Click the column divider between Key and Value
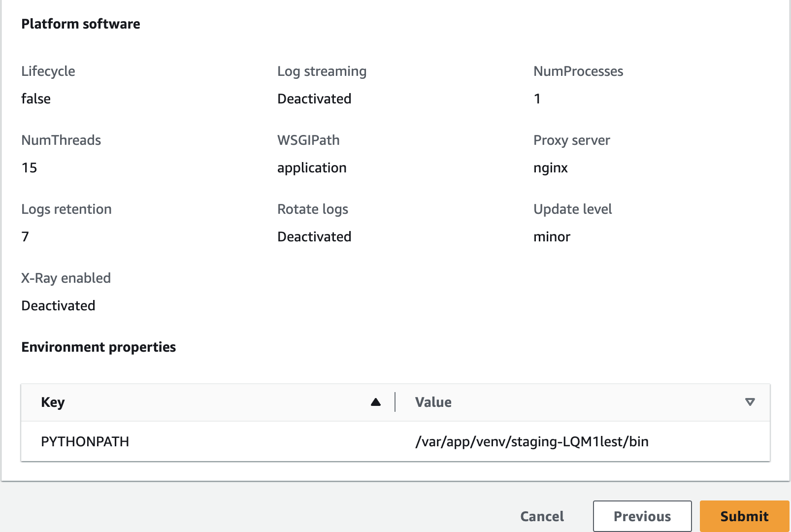Image resolution: width=791 pixels, height=532 pixels. pyautogui.click(x=395, y=402)
